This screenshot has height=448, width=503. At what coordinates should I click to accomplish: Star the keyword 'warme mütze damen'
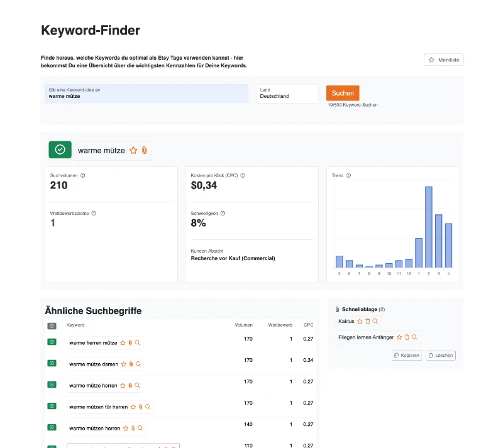(123, 364)
